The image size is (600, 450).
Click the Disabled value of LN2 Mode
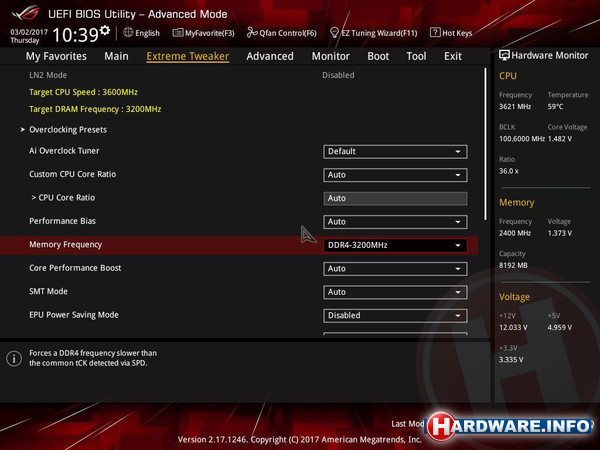(338, 75)
